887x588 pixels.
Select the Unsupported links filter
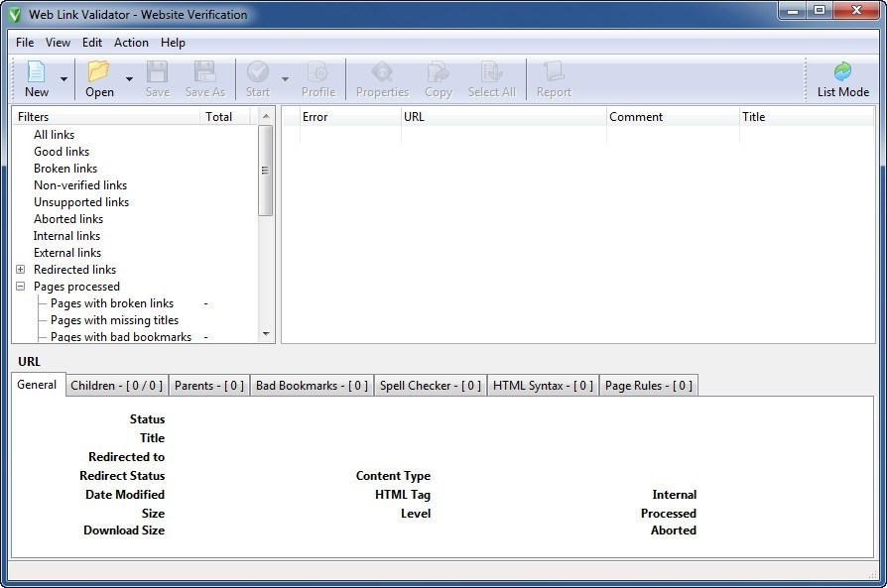[81, 202]
